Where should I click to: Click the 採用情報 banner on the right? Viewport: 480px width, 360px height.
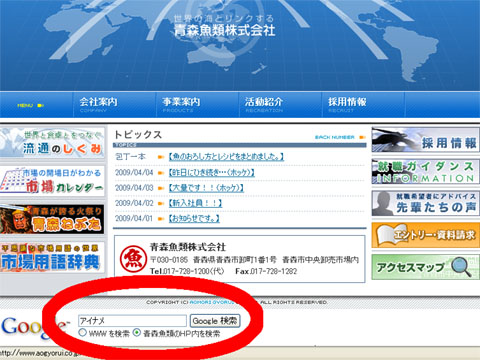pos(426,140)
